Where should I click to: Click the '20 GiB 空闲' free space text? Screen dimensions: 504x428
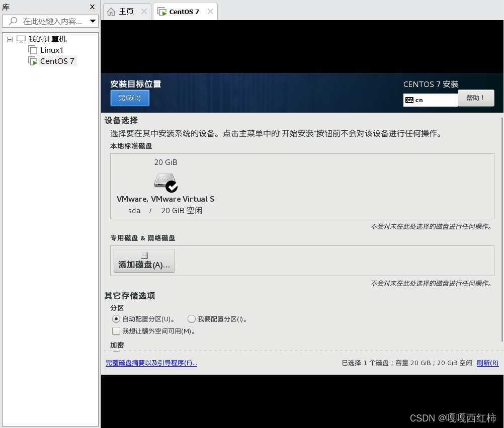(182, 211)
